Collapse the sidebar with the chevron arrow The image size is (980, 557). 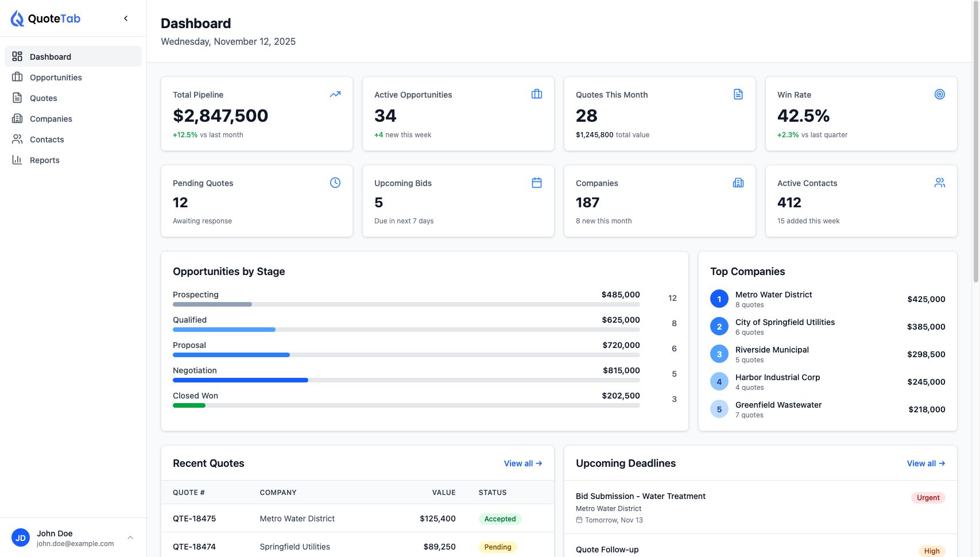click(x=126, y=18)
